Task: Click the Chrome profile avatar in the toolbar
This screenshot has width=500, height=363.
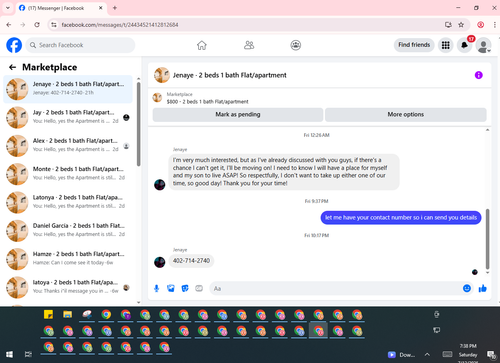Action: [480, 25]
